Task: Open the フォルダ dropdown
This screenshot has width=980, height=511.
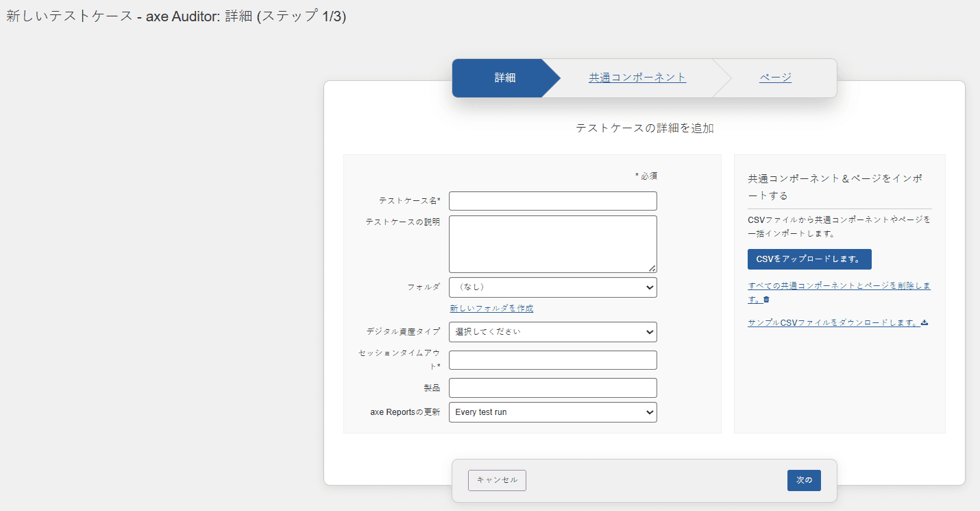Action: point(552,287)
